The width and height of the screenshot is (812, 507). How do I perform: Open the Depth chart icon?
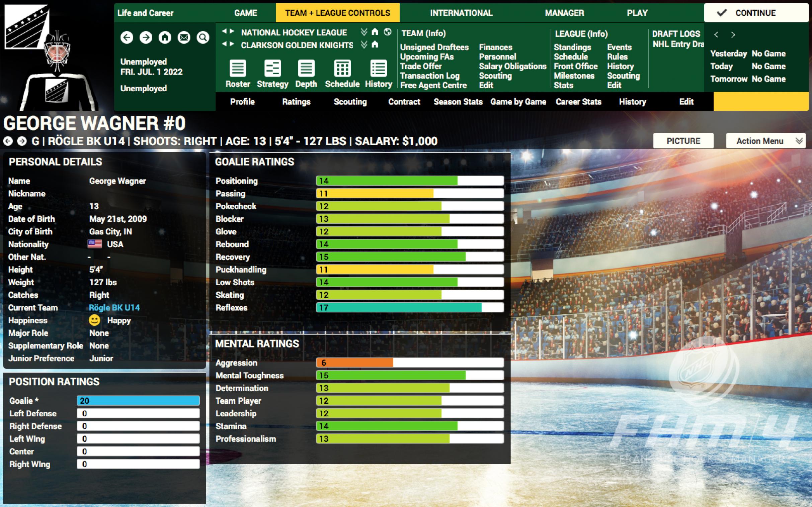[306, 69]
